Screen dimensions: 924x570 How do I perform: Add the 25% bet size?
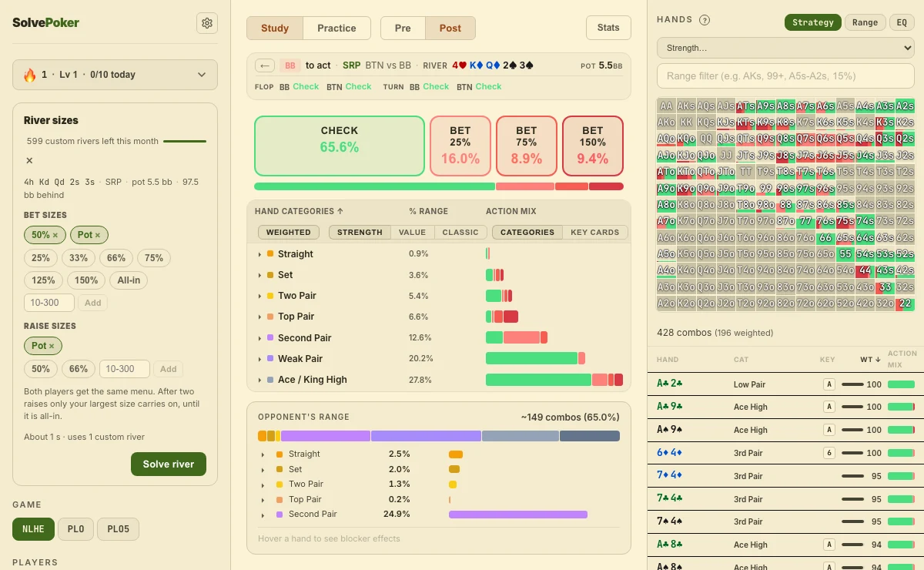click(x=41, y=258)
